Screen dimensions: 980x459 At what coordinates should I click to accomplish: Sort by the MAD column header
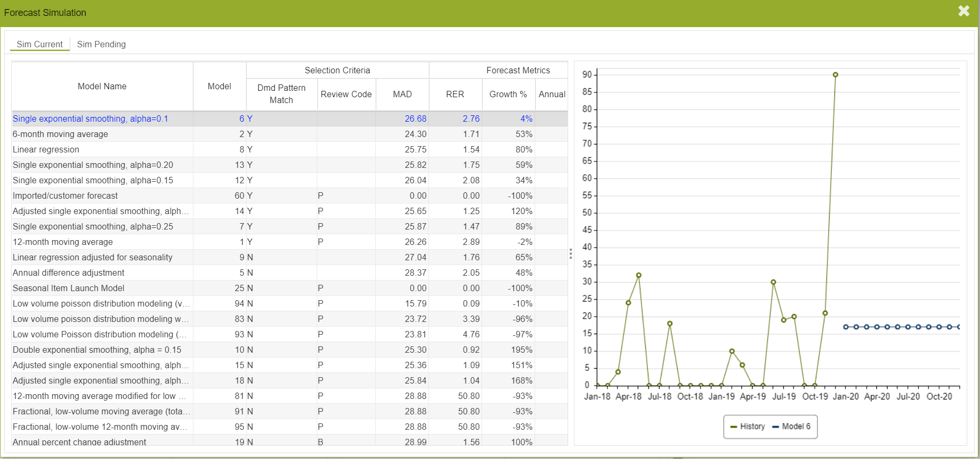tap(402, 94)
